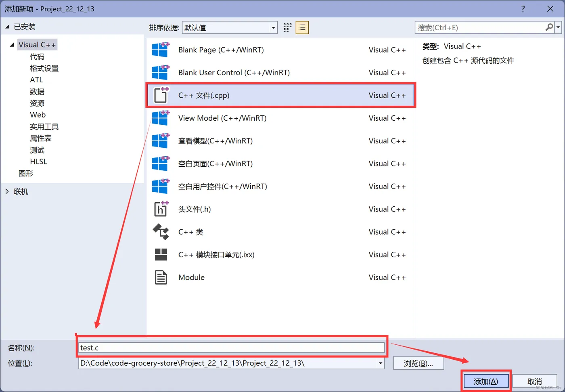Close the 添加新项 dialog
The image size is (565, 392).
pyautogui.click(x=550, y=9)
